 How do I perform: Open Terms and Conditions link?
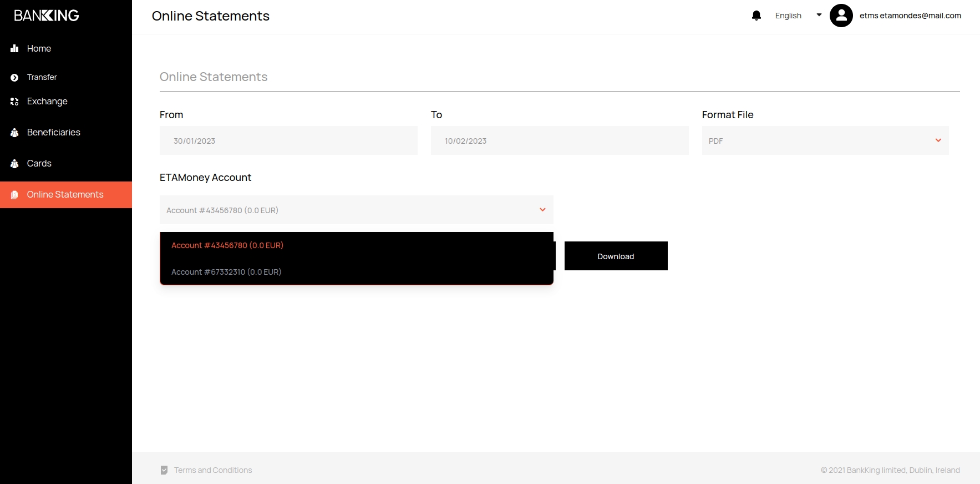(213, 470)
